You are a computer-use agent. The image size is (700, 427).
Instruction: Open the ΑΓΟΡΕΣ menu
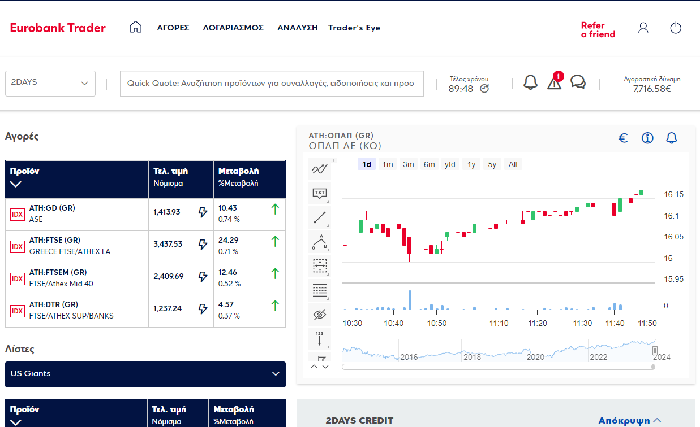click(173, 28)
